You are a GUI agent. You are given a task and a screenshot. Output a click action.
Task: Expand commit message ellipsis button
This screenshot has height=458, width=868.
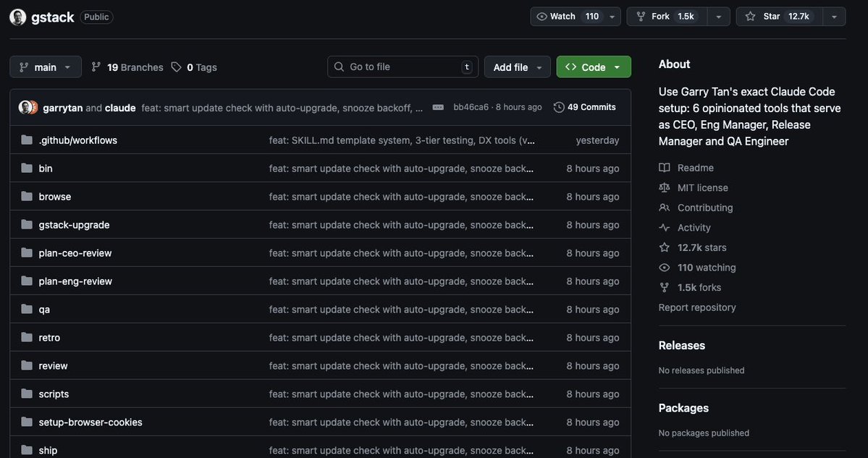(438, 107)
